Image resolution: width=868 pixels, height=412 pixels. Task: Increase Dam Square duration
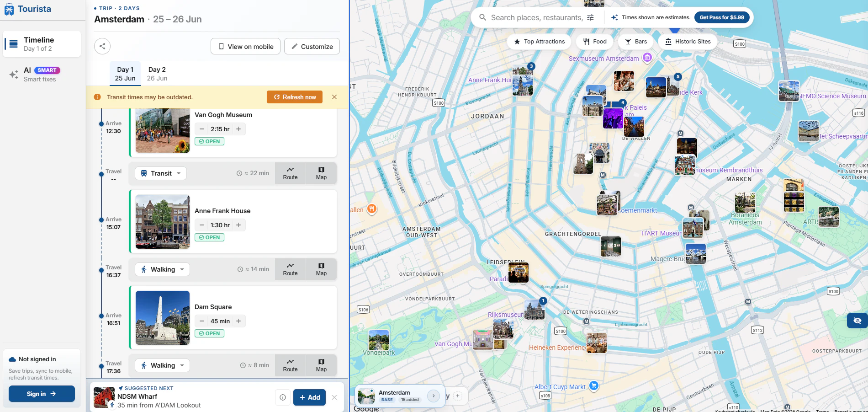[x=238, y=321]
